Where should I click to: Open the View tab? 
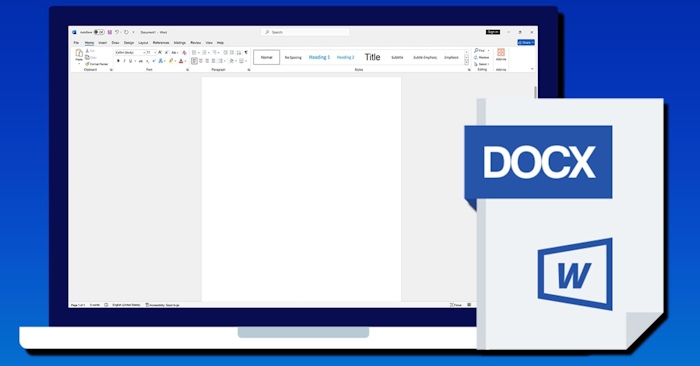(x=209, y=43)
